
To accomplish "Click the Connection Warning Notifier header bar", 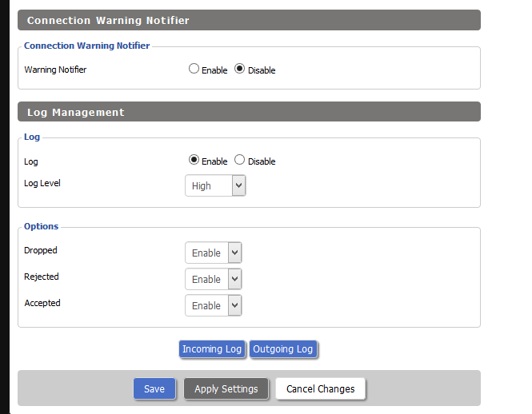I will [x=249, y=20].
